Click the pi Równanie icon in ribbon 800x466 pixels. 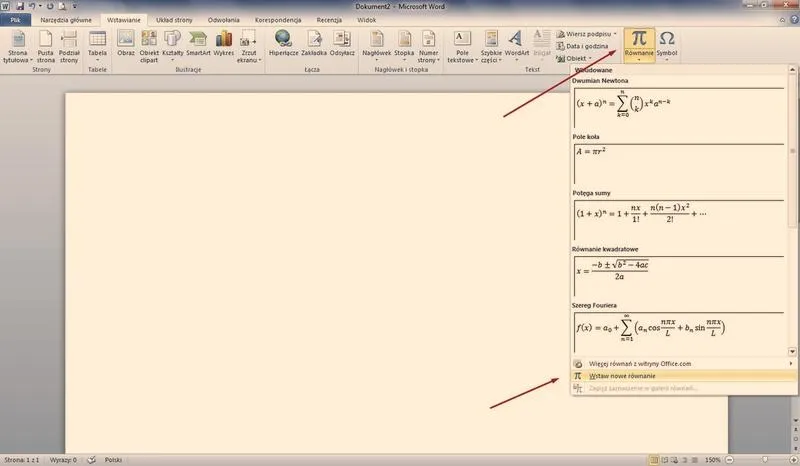click(639, 39)
